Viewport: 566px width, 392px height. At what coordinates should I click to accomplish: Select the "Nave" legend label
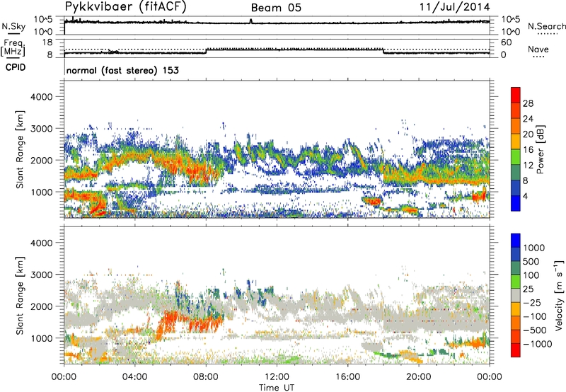[x=538, y=49]
